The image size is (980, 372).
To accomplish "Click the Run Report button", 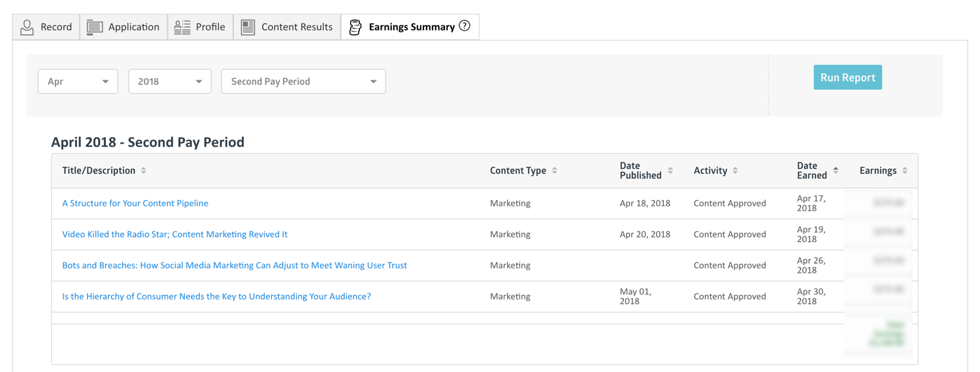I will [x=847, y=77].
